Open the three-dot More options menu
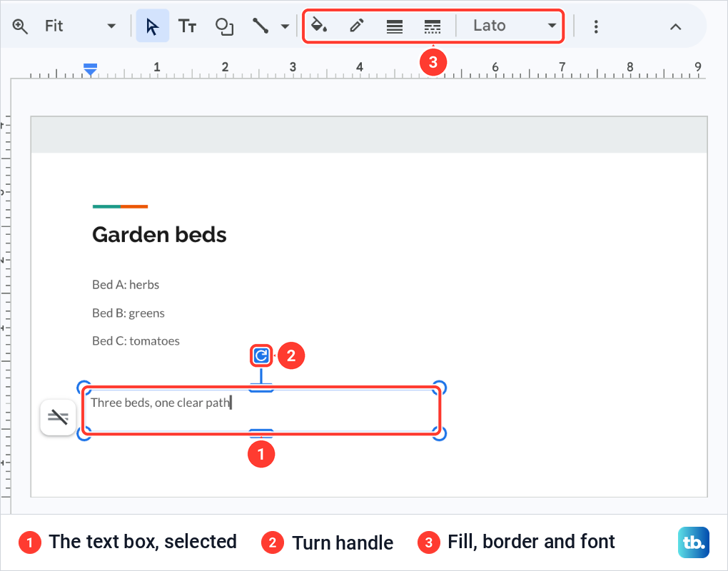The height and width of the screenshot is (571, 728). [x=596, y=26]
